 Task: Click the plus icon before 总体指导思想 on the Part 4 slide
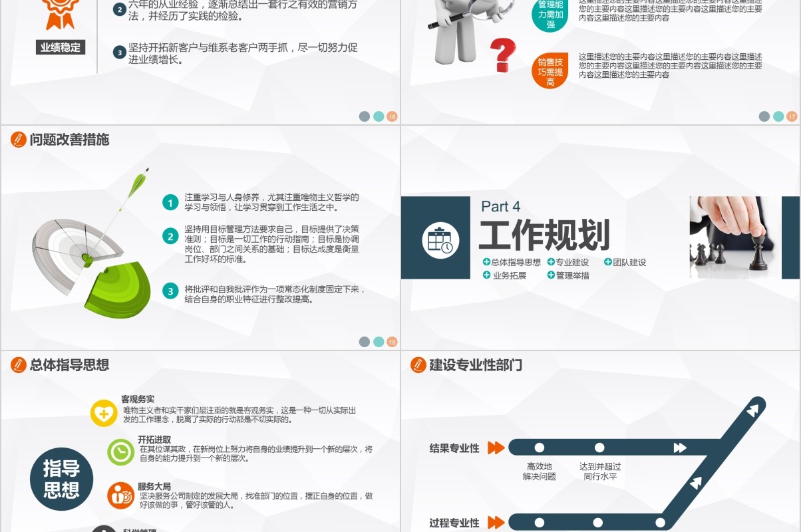click(486, 262)
